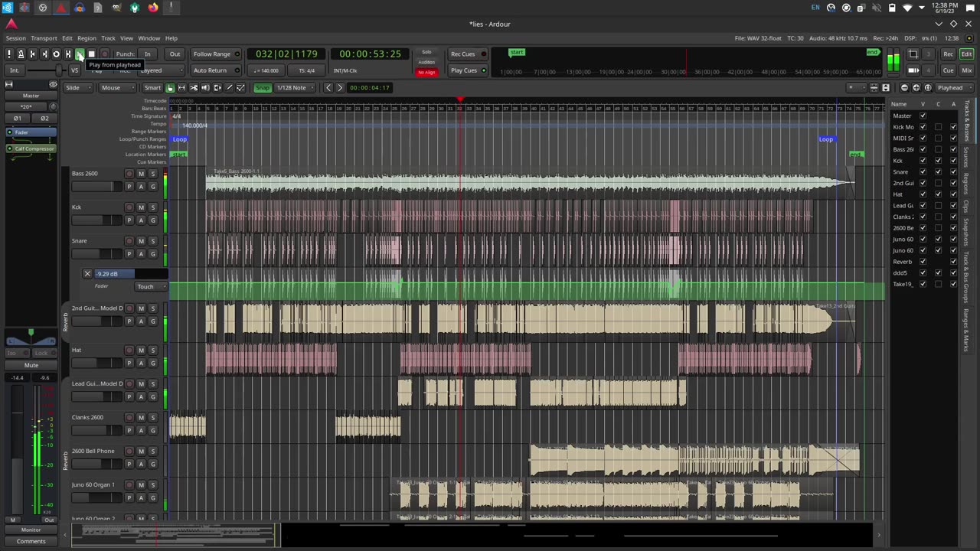Solo the Hat track
This screenshot has width=980, height=551.
152,350
